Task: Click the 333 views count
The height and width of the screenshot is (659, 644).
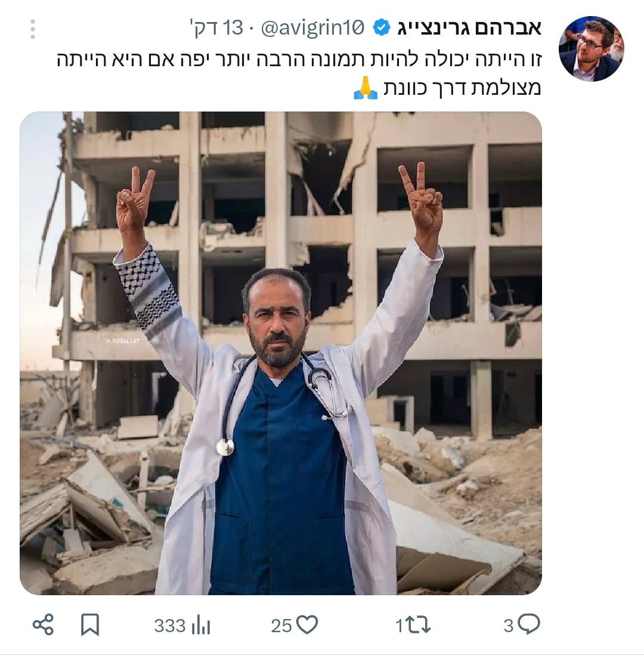Action: coord(170,626)
